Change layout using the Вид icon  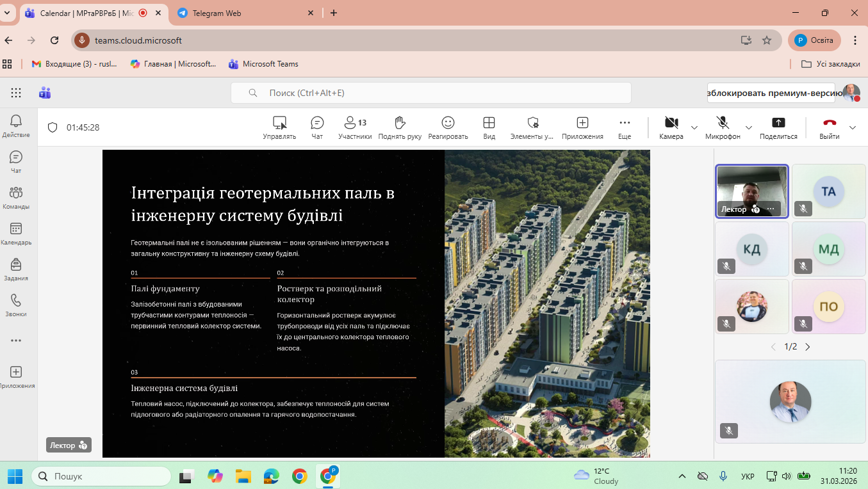(489, 127)
